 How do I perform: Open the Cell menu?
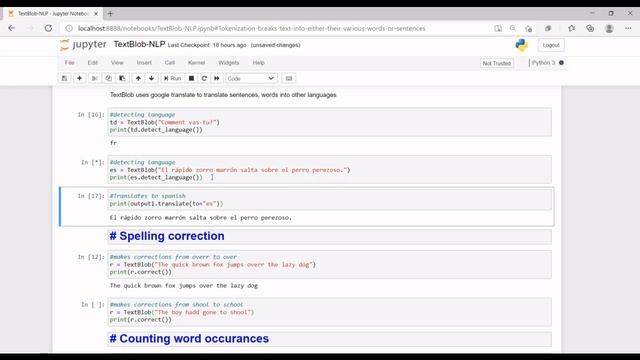170,62
